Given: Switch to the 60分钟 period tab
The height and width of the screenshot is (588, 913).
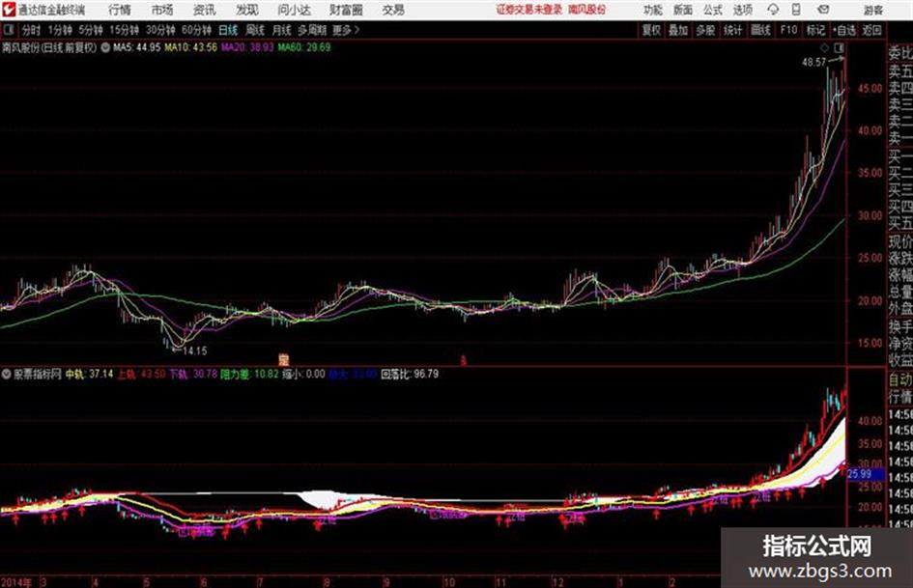Looking at the screenshot, I should pos(196,30).
